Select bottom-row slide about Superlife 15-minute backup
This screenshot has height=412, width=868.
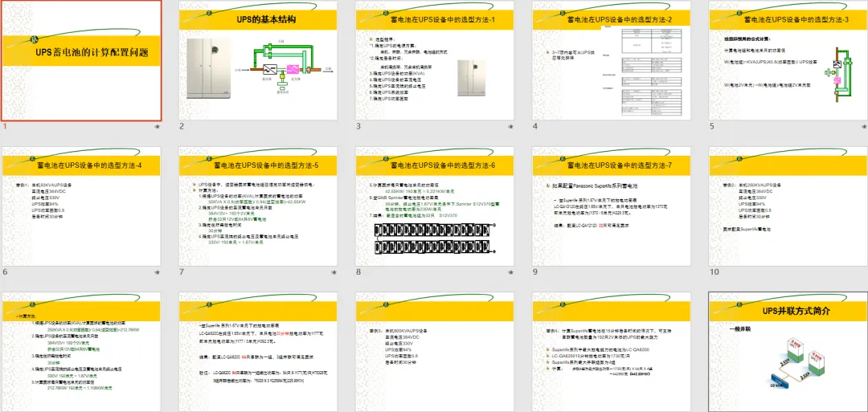(x=612, y=353)
